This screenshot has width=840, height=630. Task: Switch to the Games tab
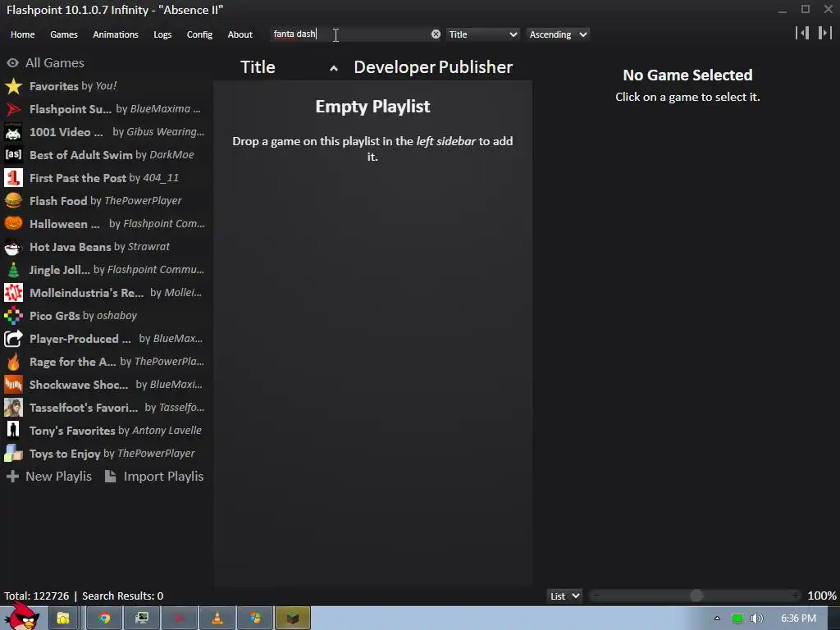tap(64, 34)
